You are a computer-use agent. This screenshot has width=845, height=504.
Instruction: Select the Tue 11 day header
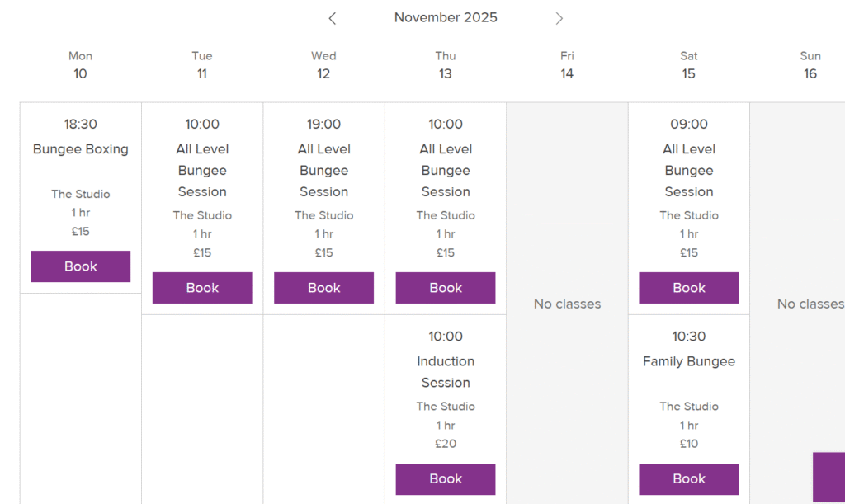point(202,65)
